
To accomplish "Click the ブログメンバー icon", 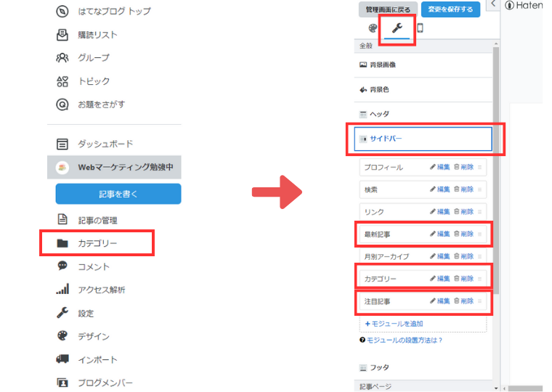I will point(62,382).
